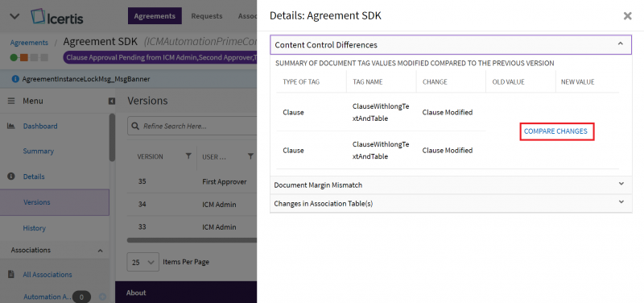Open the Agreements tab in top navigation
This screenshot has height=303, width=644.
(x=155, y=16)
